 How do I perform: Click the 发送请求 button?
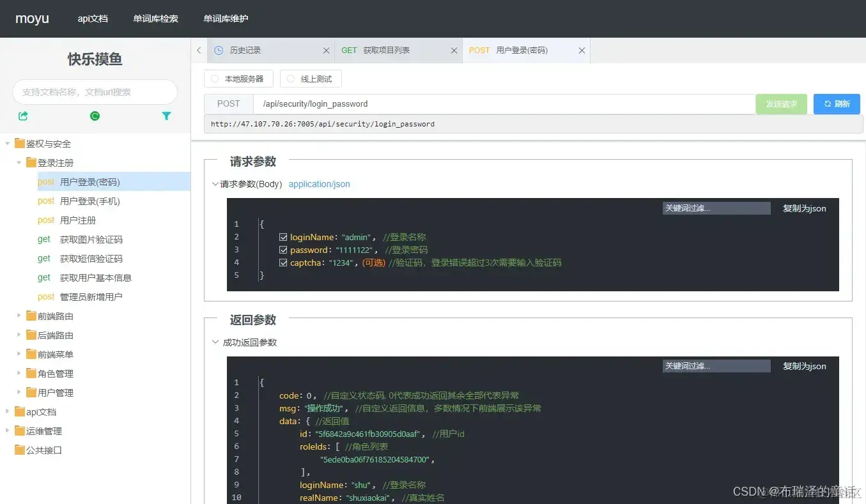781,103
